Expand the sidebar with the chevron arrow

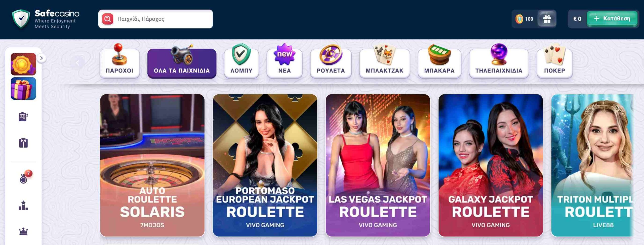pos(42,58)
